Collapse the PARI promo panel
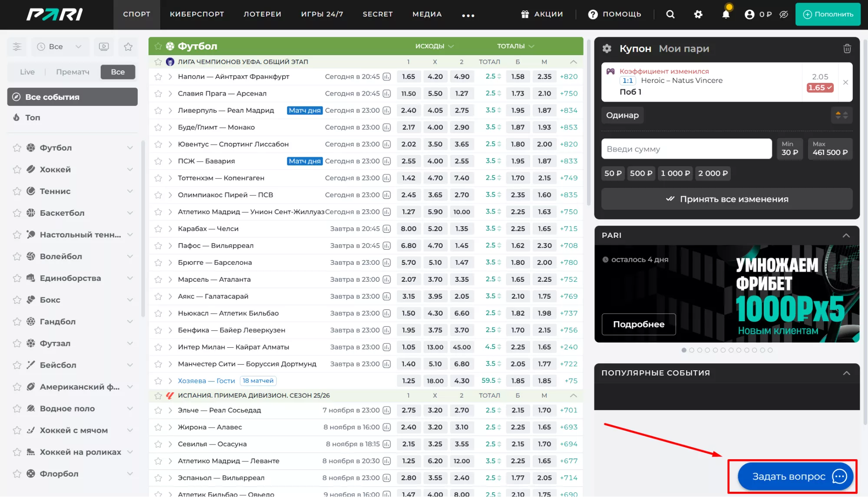This screenshot has width=868, height=497. pyautogui.click(x=846, y=235)
